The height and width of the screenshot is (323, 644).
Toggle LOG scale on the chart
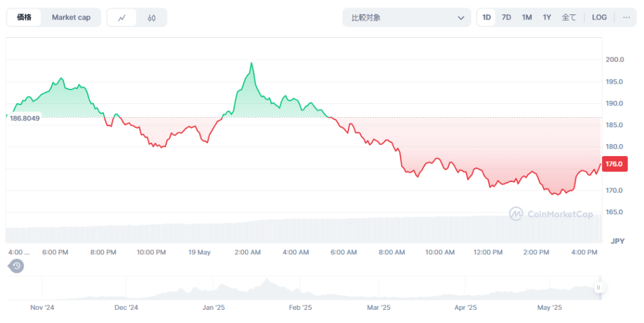[x=599, y=18]
